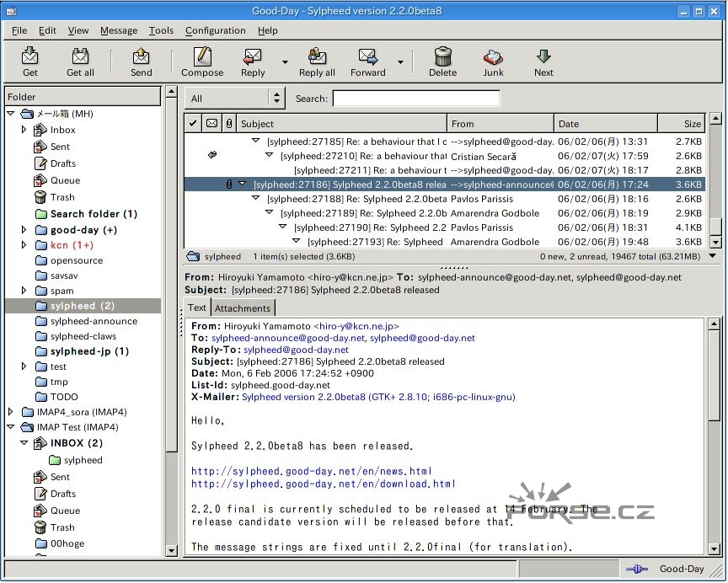Select the Inbox folder under MH mailbox
The width and height of the screenshot is (728, 583).
point(62,130)
